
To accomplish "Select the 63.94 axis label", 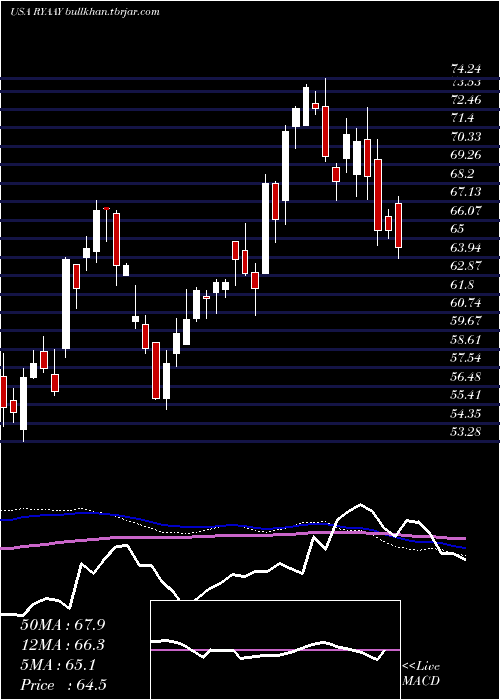I will tap(467, 247).
